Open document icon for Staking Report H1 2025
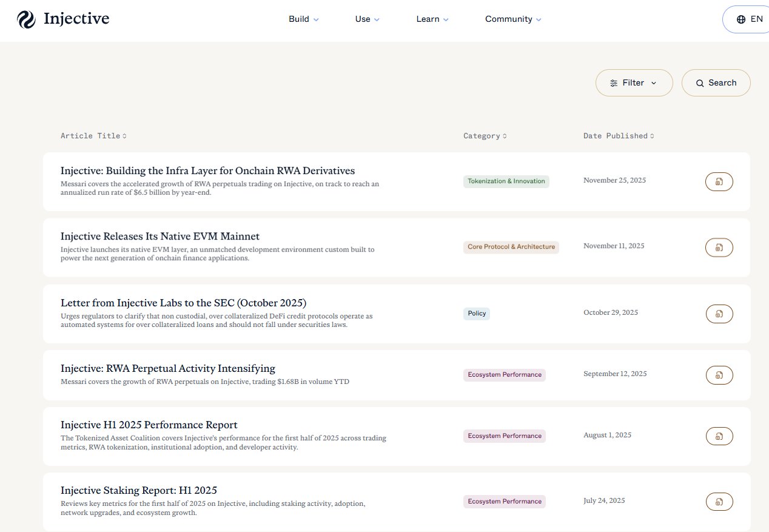The width and height of the screenshot is (769, 532). pos(719,502)
